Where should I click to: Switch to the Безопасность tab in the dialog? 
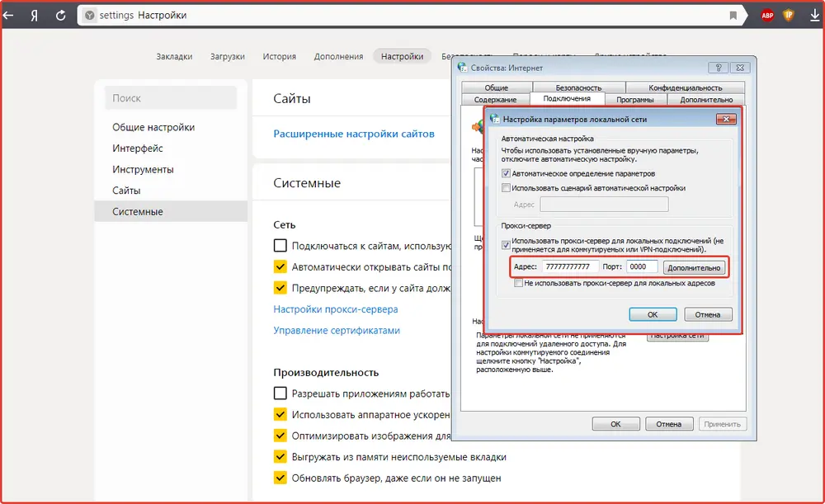pyautogui.click(x=578, y=87)
